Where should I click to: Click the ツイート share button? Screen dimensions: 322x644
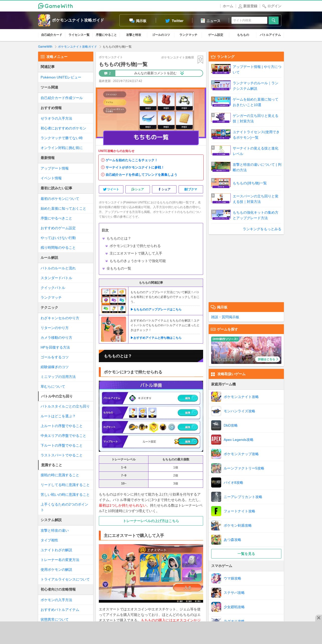pyautogui.click(x=111, y=189)
